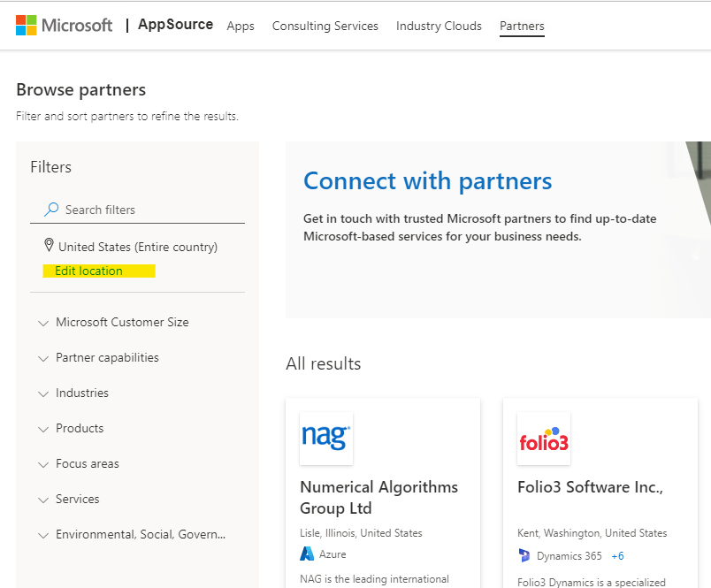This screenshot has width=711, height=588.
Task: Click the Search filters input field
Action: click(146, 210)
